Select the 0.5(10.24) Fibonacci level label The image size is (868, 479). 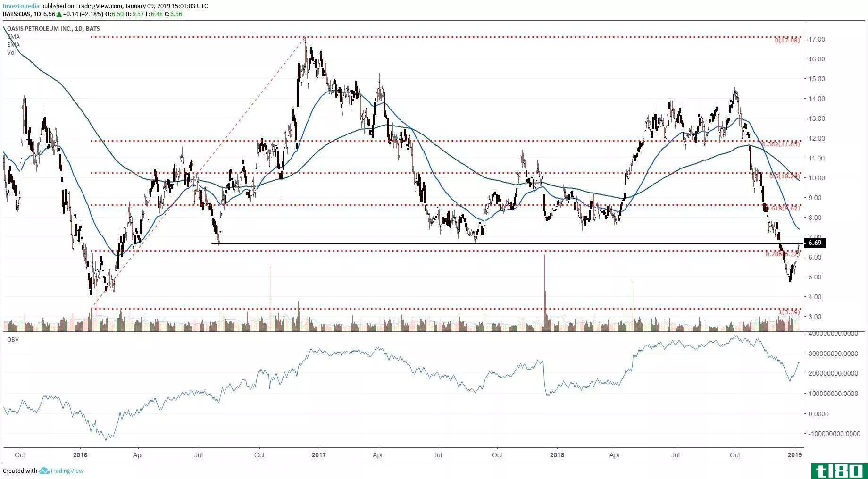pyautogui.click(x=785, y=176)
